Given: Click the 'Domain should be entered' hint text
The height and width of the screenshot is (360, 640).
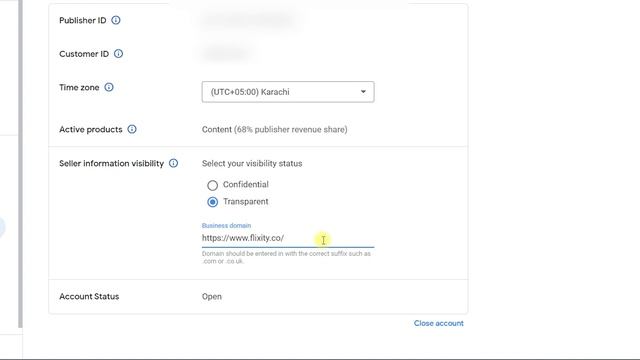Looking at the screenshot, I should (286, 257).
